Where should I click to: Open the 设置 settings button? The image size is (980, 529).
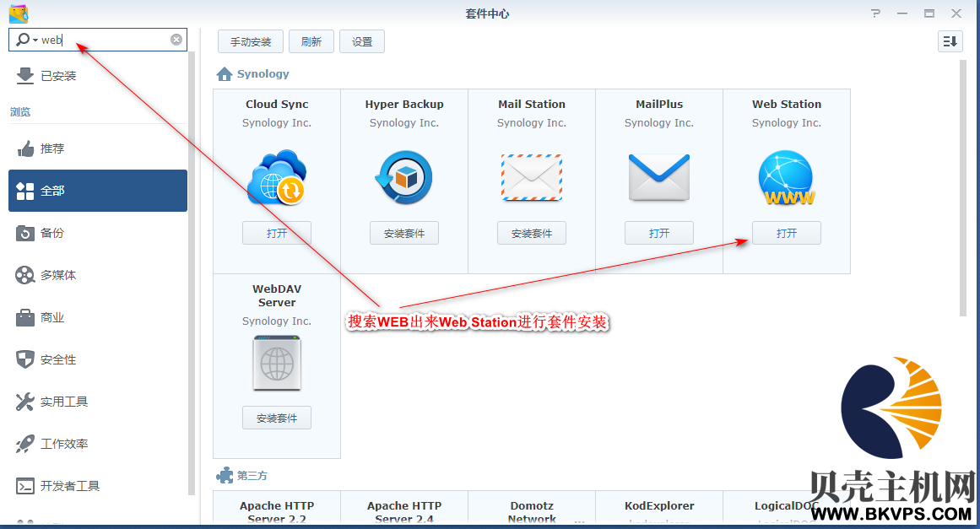pos(362,42)
